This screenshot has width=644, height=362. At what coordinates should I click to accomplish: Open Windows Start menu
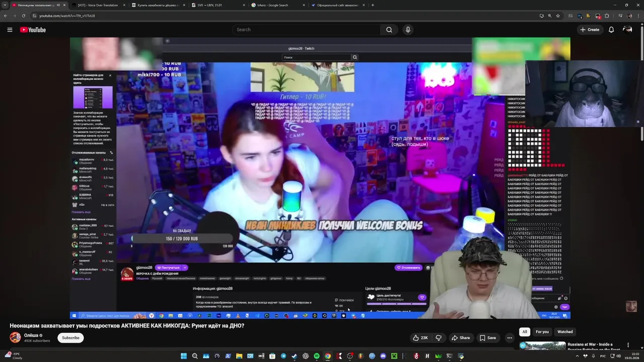click(184, 356)
